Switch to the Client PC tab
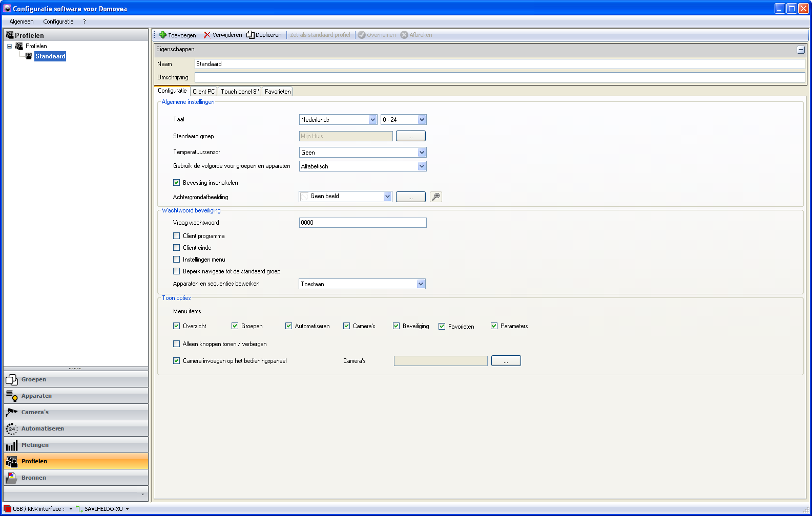This screenshot has width=812, height=516. [x=203, y=92]
